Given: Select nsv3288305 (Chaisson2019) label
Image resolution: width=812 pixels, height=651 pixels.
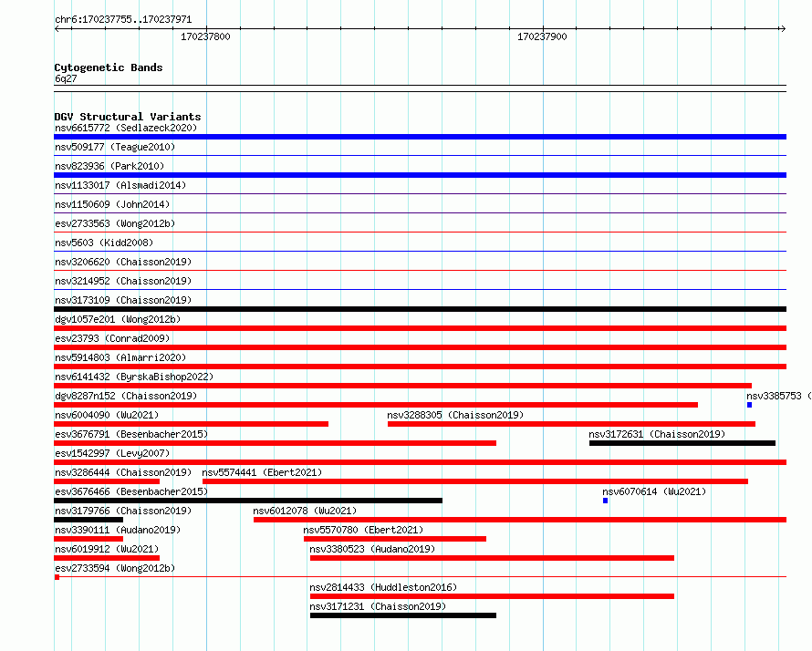Looking at the screenshot, I should (x=455, y=415).
